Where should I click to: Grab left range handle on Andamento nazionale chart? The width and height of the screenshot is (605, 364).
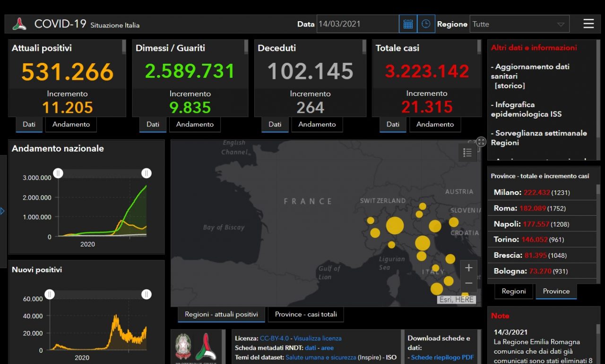[58, 173]
